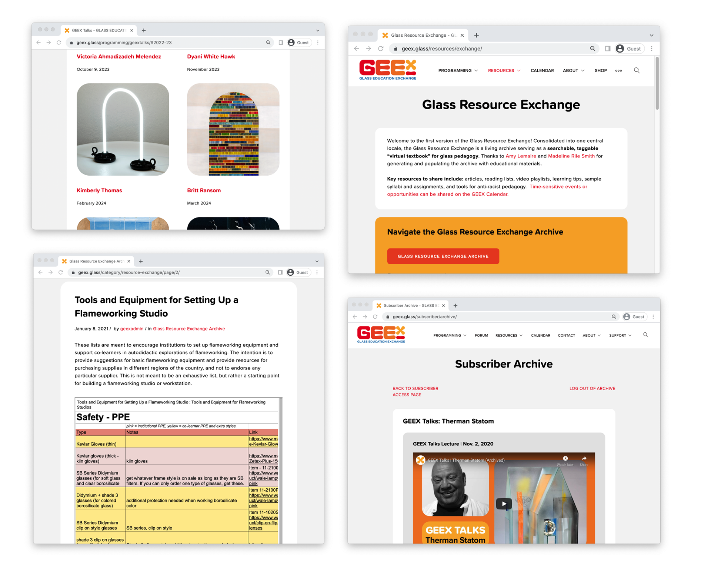Toggle side panel icon in Glass Resource Exchange window
711x588 pixels.
click(608, 49)
